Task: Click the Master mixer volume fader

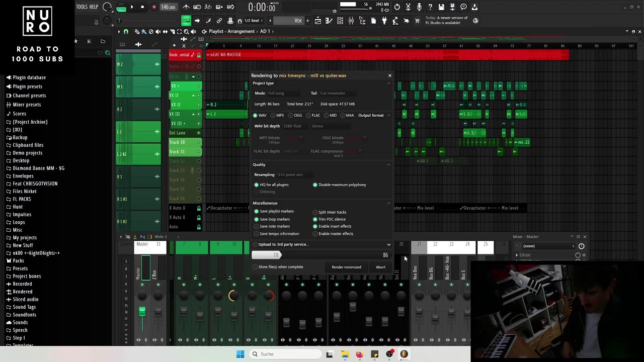Action: [x=142, y=312]
